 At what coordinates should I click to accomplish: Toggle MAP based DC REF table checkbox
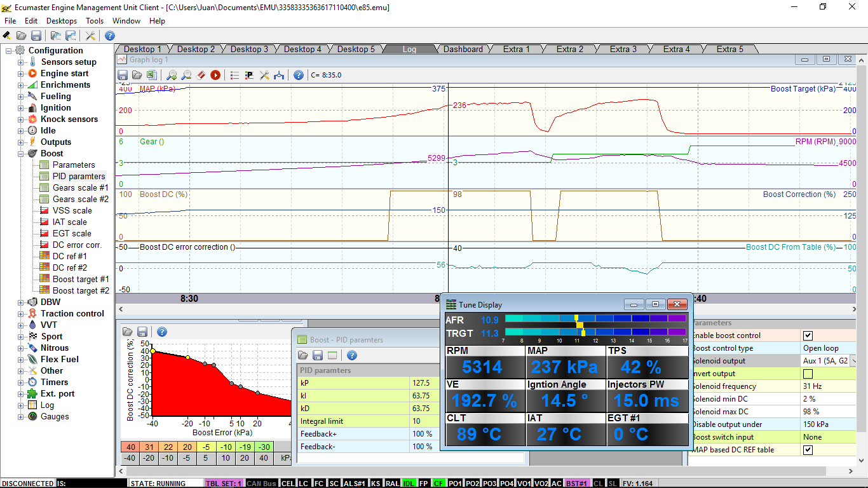pos(808,450)
